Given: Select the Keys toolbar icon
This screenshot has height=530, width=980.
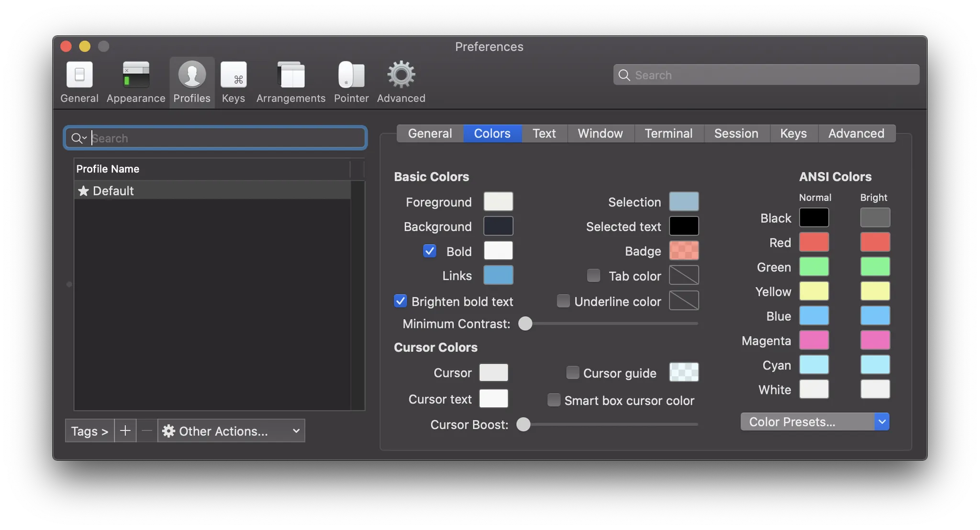Looking at the screenshot, I should tap(234, 76).
